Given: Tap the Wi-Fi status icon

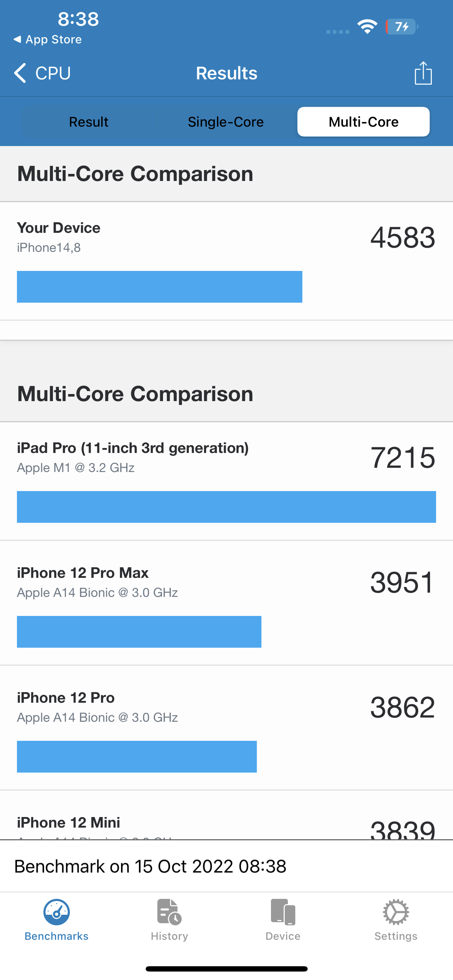Looking at the screenshot, I should 367,26.
